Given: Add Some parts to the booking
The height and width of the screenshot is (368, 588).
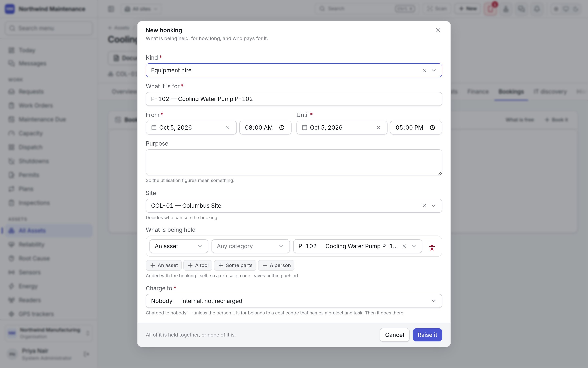Looking at the screenshot, I should [235, 265].
